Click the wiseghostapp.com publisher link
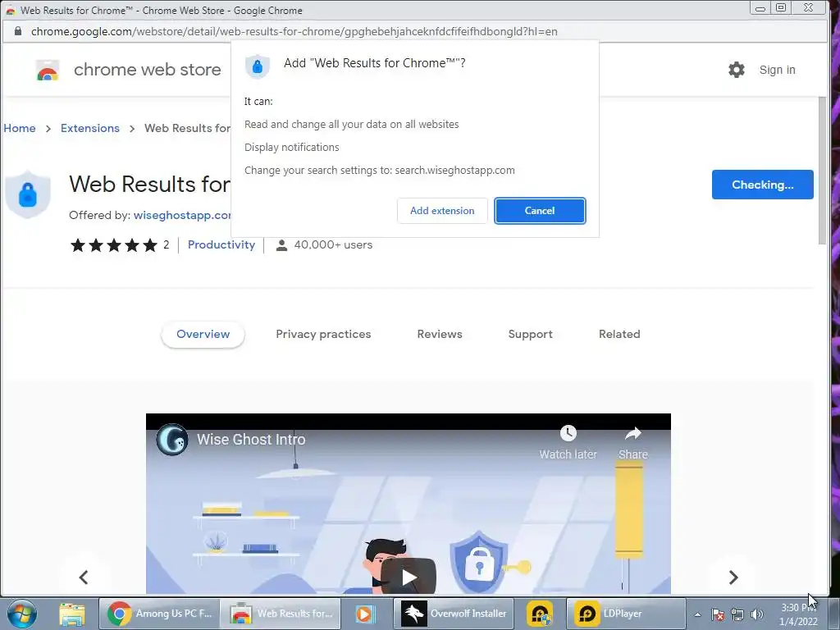Viewport: 840px width, 630px height. [x=182, y=215]
